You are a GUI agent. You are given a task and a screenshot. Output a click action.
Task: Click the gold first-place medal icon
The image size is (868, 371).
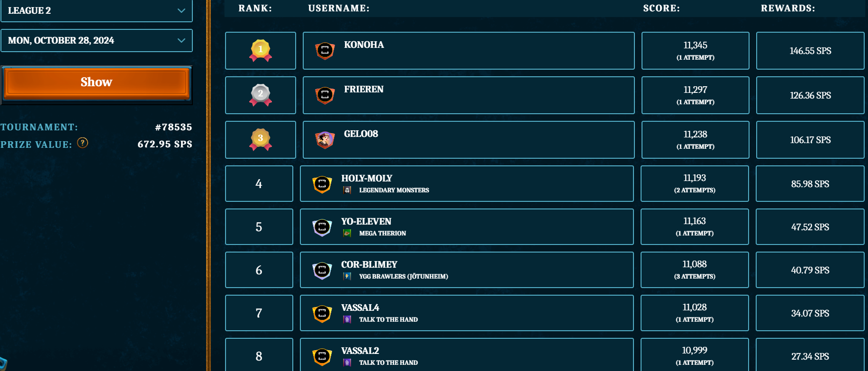pyautogui.click(x=261, y=51)
